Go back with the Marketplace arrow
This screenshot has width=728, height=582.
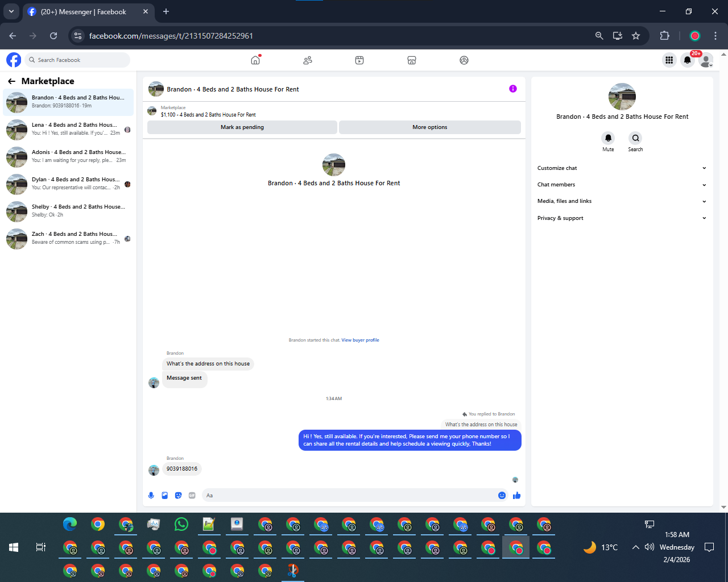point(11,81)
